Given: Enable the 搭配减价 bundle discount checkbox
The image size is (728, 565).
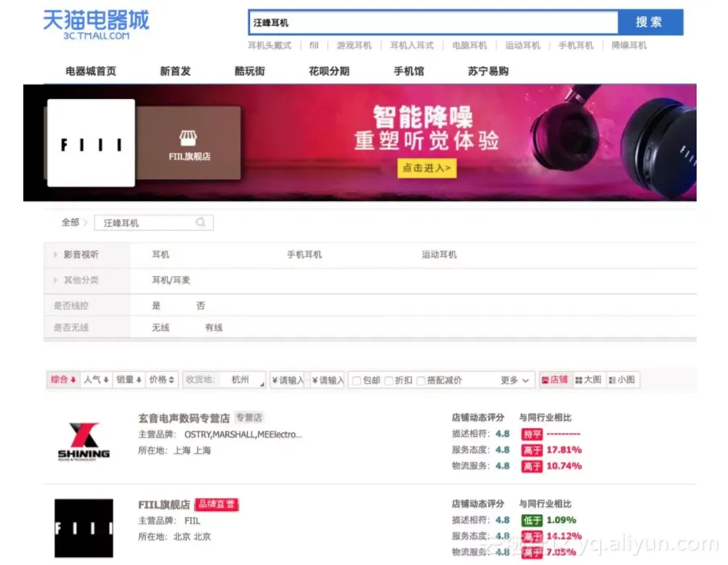Looking at the screenshot, I should pos(421,381).
